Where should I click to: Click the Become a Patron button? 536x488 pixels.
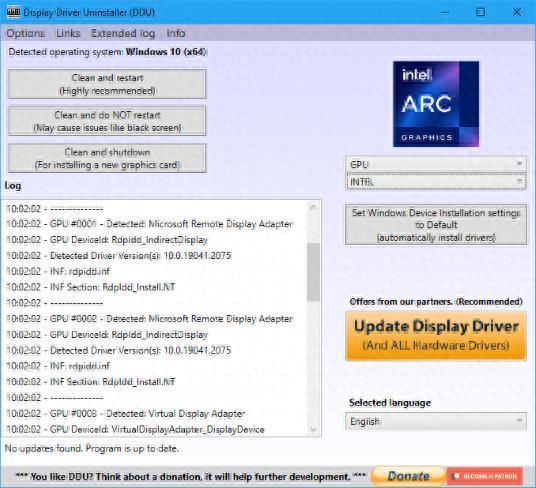[484, 476]
